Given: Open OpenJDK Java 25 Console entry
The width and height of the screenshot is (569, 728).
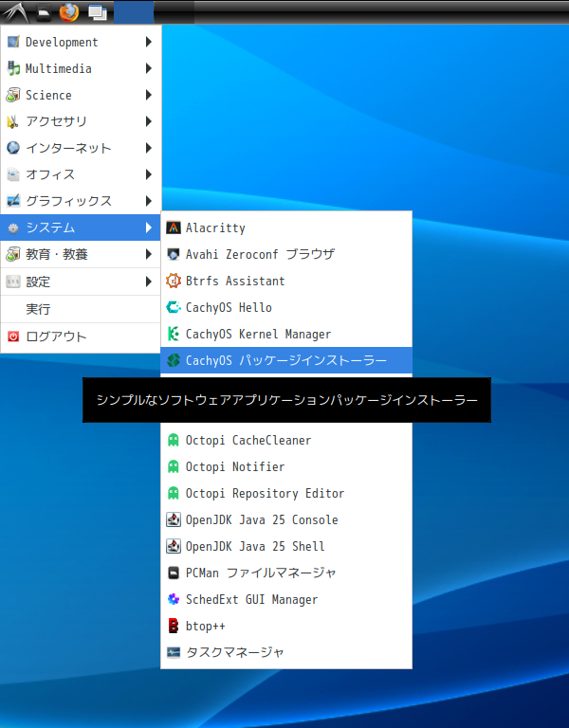Looking at the screenshot, I should pyautogui.click(x=286, y=519).
